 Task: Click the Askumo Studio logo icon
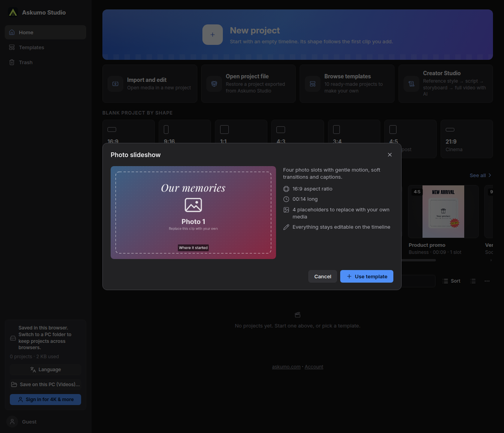pos(13,12)
